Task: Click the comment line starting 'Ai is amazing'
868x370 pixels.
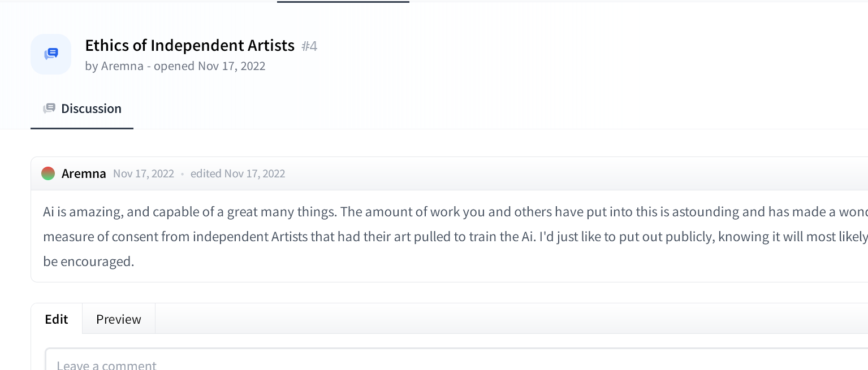Action: [455, 212]
